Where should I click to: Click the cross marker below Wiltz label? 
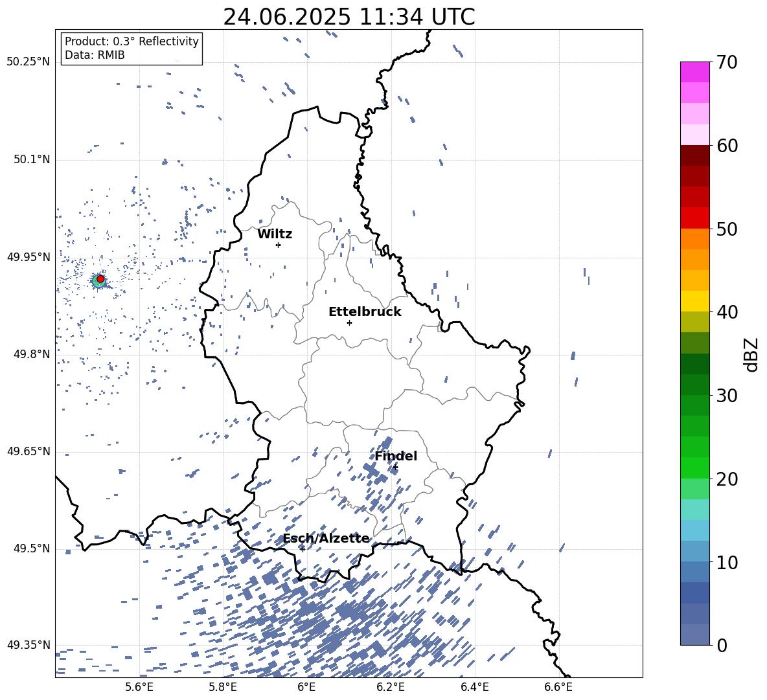[279, 245]
